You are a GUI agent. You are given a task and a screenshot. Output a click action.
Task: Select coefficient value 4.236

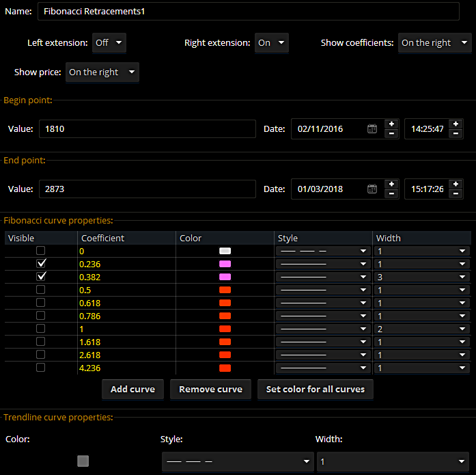click(x=89, y=368)
